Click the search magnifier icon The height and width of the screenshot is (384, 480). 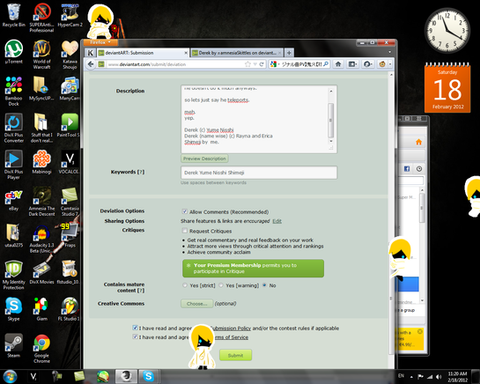pyautogui.click(x=326, y=64)
